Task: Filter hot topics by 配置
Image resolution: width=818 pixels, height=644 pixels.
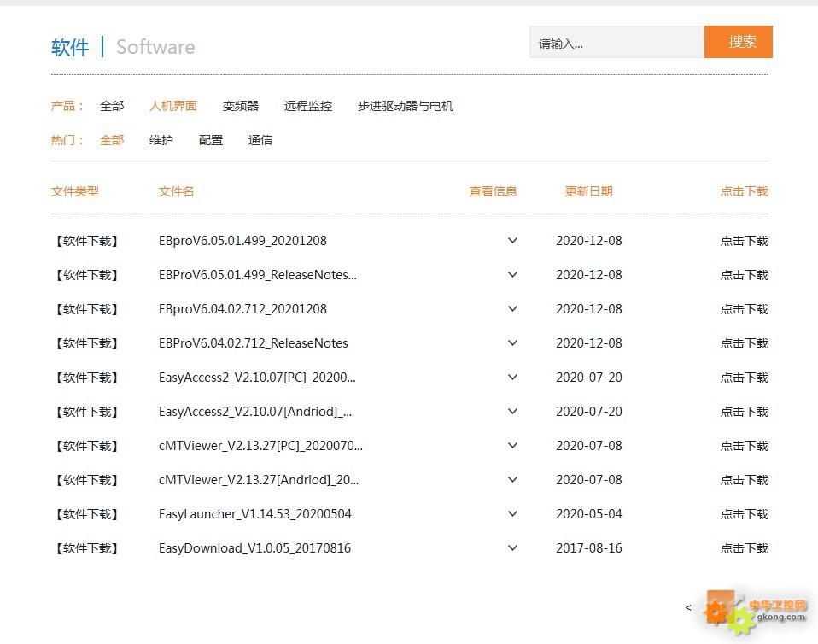Action: pos(211,140)
